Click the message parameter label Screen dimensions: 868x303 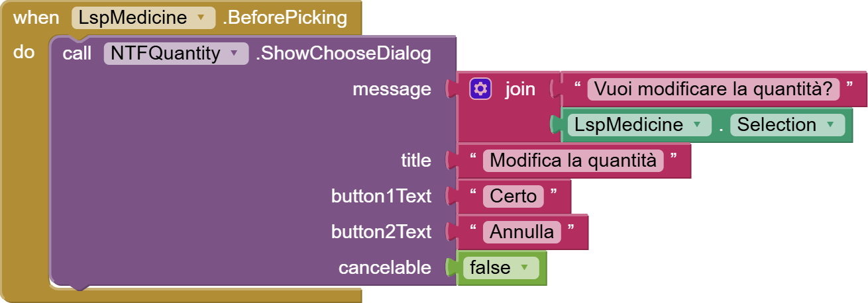pos(392,89)
